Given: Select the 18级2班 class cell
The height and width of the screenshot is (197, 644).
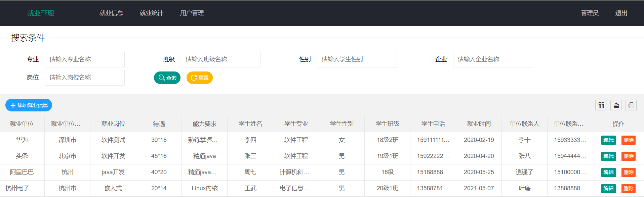Looking at the screenshot, I should point(388,140).
